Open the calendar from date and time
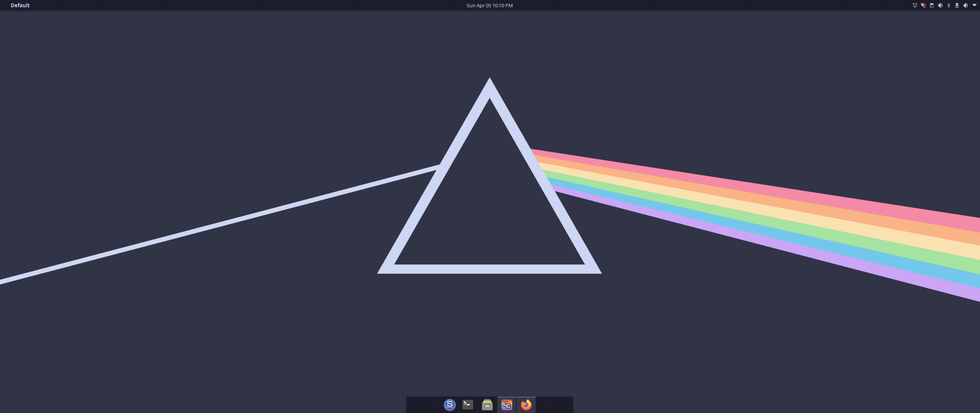The height and width of the screenshot is (413, 980). [x=489, y=5]
